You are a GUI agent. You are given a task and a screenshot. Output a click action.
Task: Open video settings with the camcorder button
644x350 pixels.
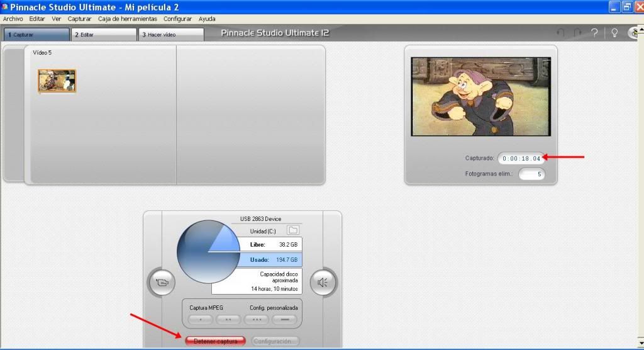(162, 283)
